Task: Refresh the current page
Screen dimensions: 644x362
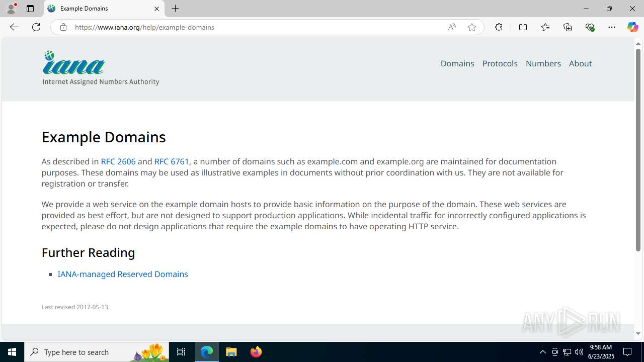Action: pos(36,27)
